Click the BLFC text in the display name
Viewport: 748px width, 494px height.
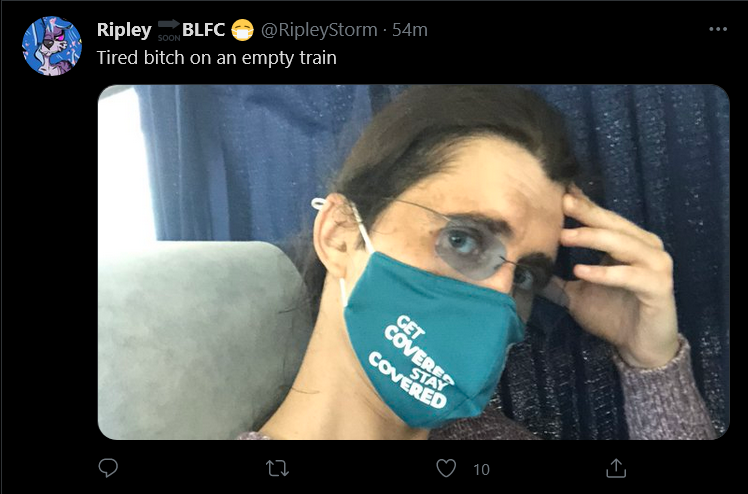tap(203, 30)
